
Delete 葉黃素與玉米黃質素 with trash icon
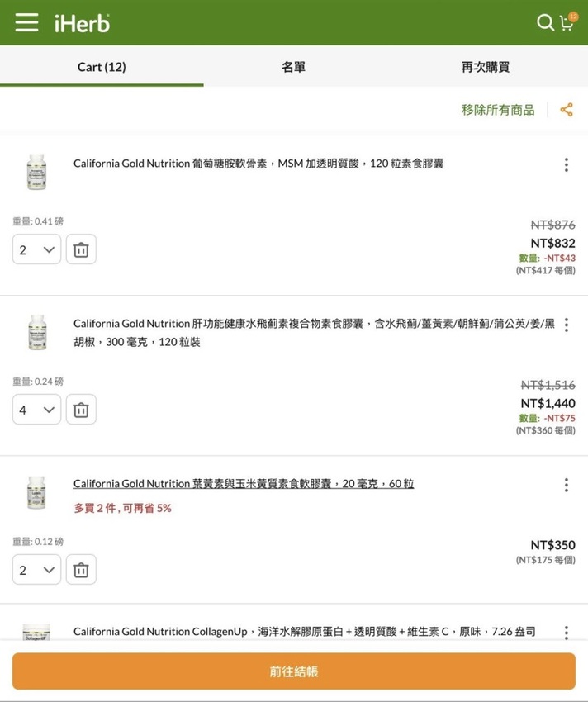(80, 569)
